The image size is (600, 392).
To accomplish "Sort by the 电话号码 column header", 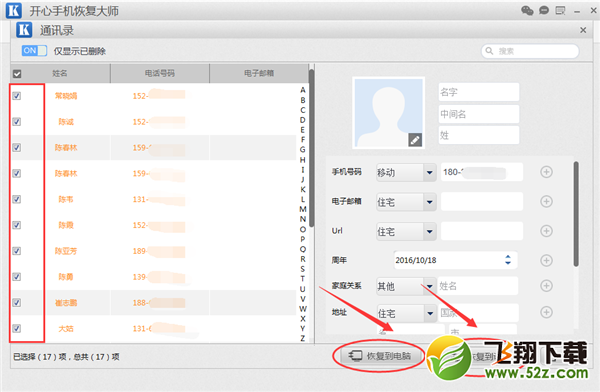I will pyautogui.click(x=160, y=73).
